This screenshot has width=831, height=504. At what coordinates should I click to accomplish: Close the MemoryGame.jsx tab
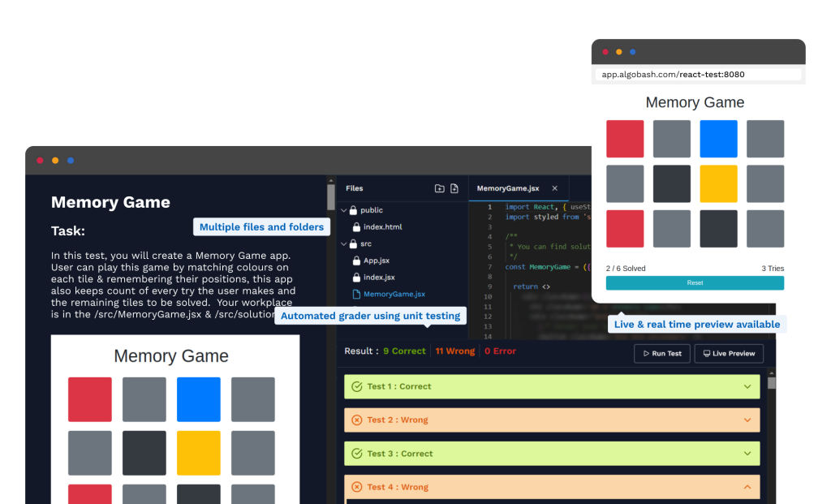pos(554,188)
